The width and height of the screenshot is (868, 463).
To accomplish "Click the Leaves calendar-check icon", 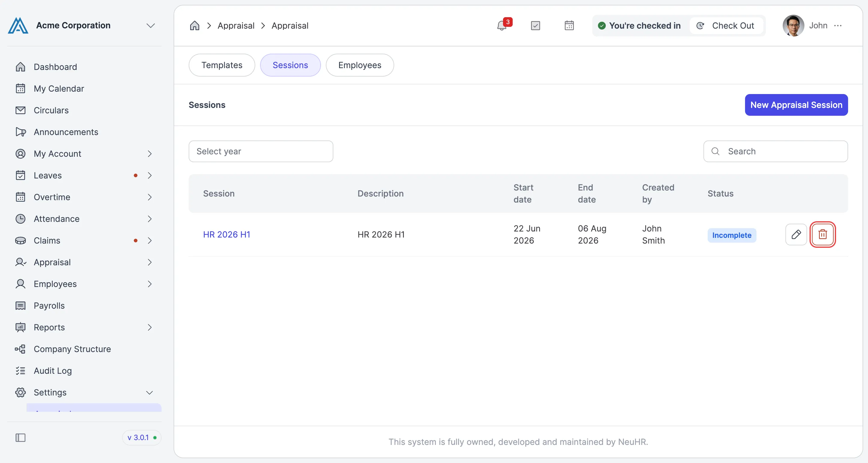I will (20, 175).
